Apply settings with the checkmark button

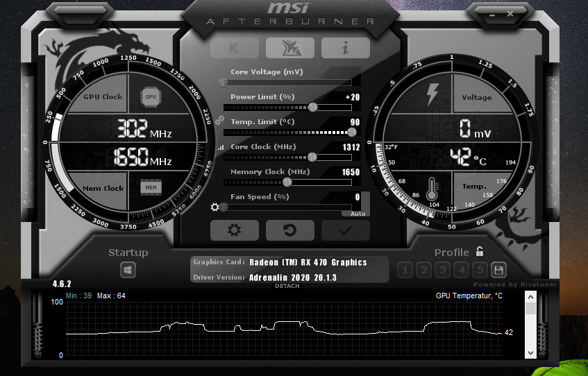pos(346,230)
